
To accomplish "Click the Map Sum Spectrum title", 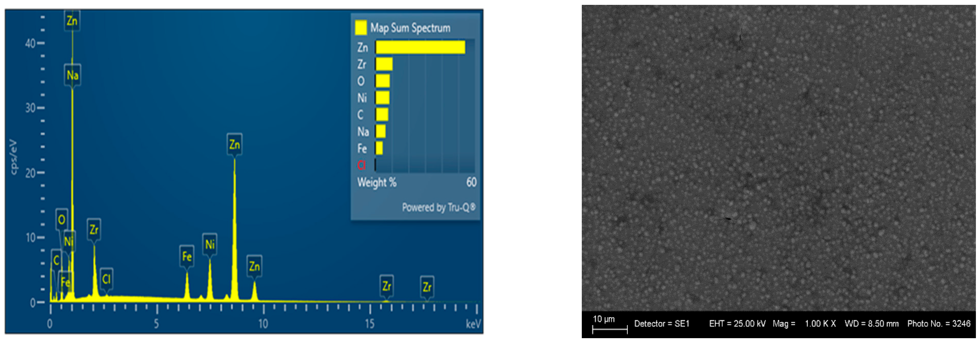I will [410, 28].
